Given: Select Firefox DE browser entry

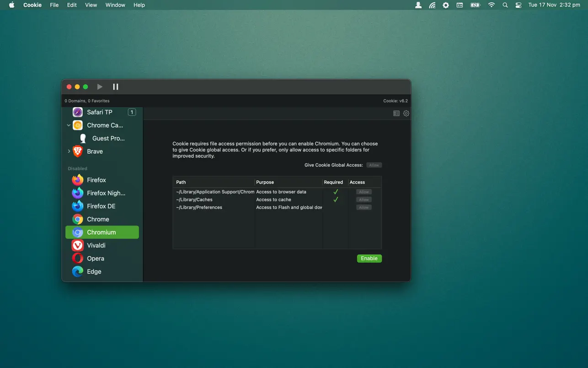Looking at the screenshot, I should point(101,206).
